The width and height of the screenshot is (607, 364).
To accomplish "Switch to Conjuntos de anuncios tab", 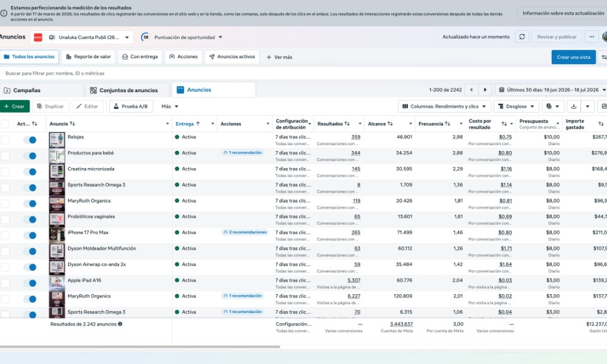I will [x=127, y=90].
